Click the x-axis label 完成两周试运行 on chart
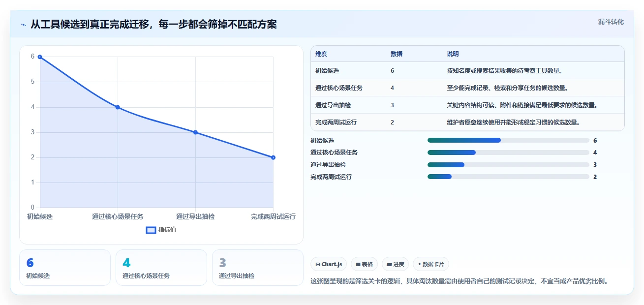This screenshot has width=644, height=305. click(x=273, y=216)
